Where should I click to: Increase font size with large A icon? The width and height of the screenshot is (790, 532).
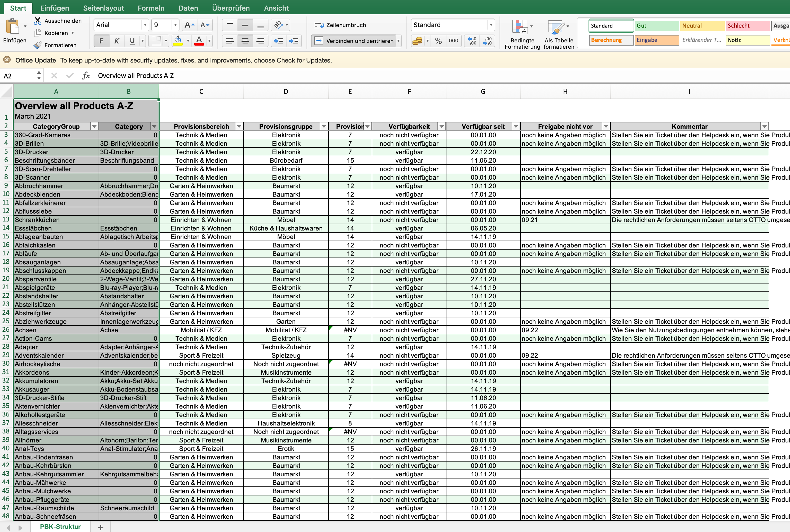click(189, 25)
